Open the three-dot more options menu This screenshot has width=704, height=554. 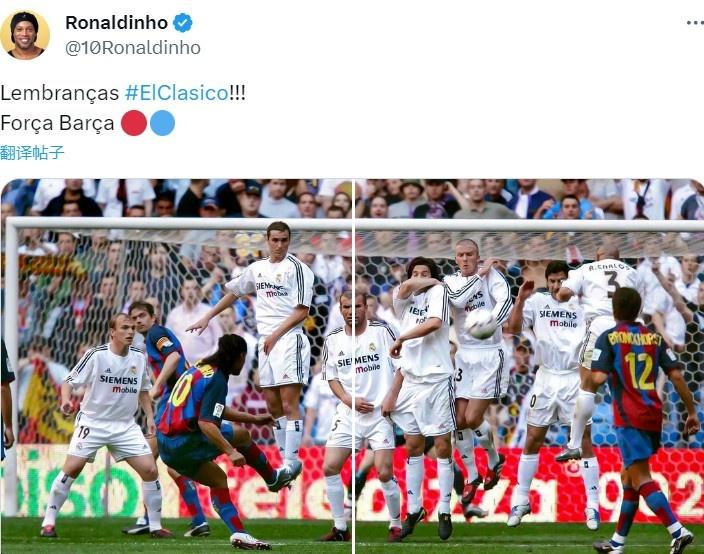(695, 23)
